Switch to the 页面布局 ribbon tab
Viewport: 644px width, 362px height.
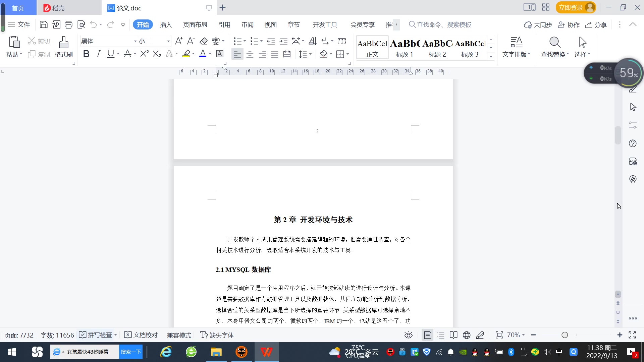[x=195, y=25]
